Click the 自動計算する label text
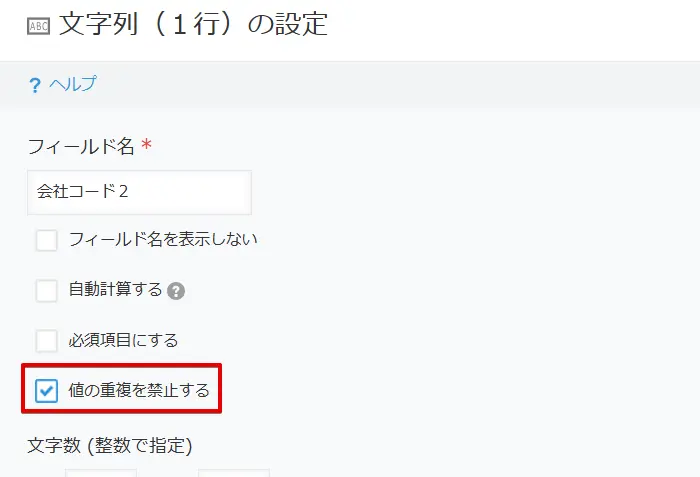This screenshot has height=477, width=700. point(115,289)
